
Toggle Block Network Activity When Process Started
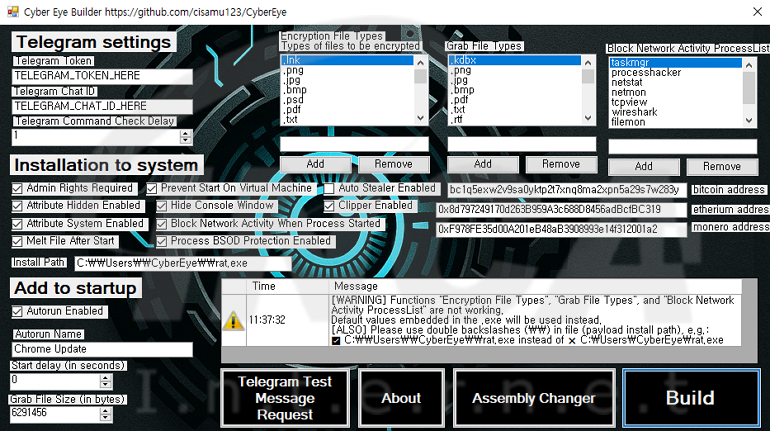(x=162, y=224)
